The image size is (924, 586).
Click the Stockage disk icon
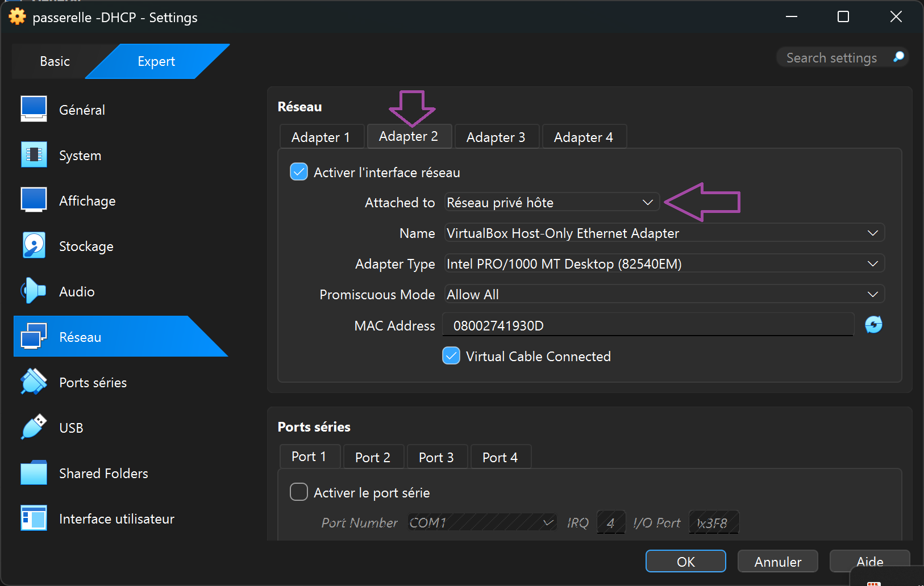coord(34,245)
